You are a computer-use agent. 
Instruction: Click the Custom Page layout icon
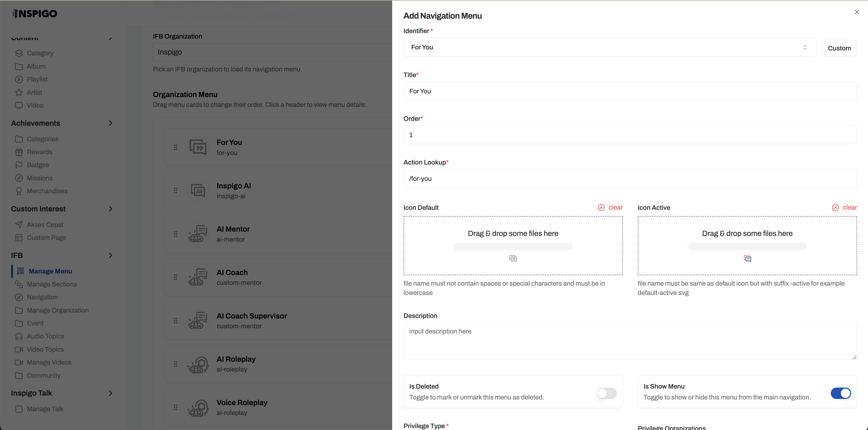point(19,238)
